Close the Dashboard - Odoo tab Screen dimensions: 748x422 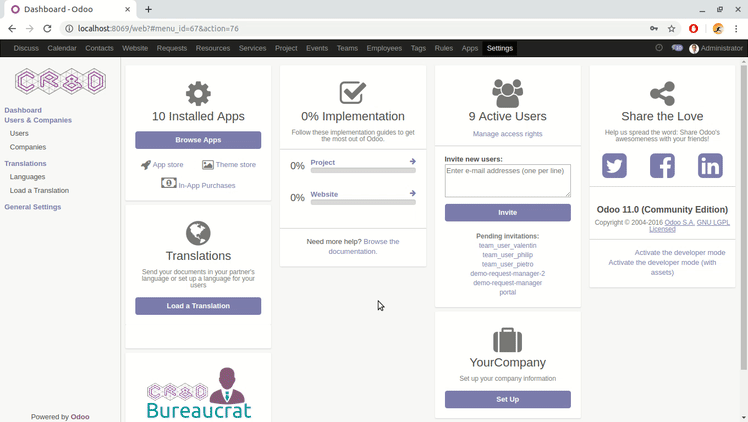click(127, 9)
